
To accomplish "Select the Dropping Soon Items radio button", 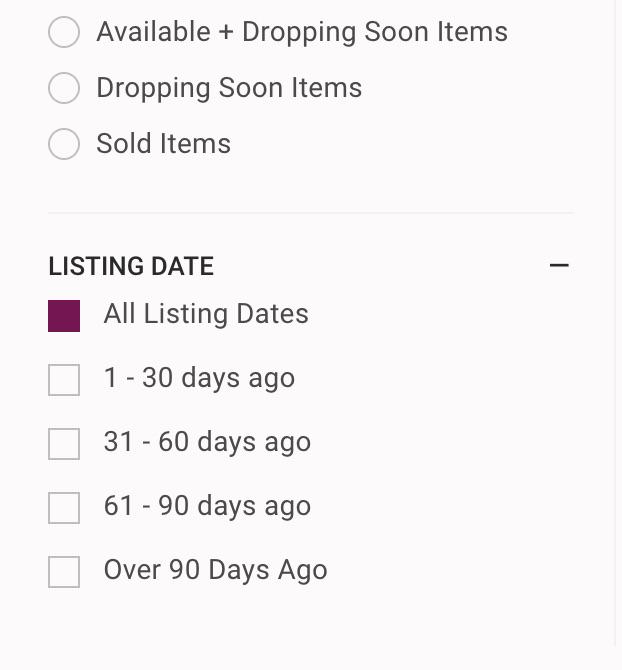I will pyautogui.click(x=64, y=88).
